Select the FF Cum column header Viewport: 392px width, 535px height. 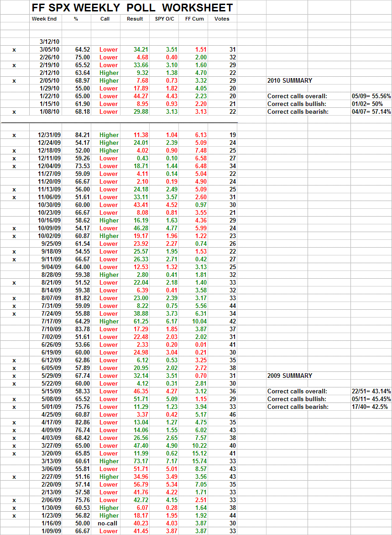(x=194, y=19)
